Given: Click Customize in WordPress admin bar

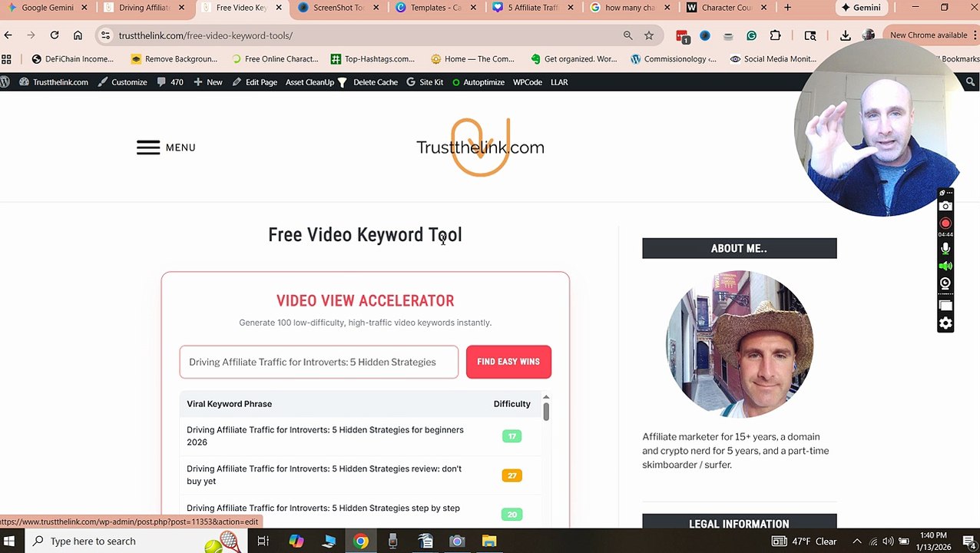Looking at the screenshot, I should point(122,82).
